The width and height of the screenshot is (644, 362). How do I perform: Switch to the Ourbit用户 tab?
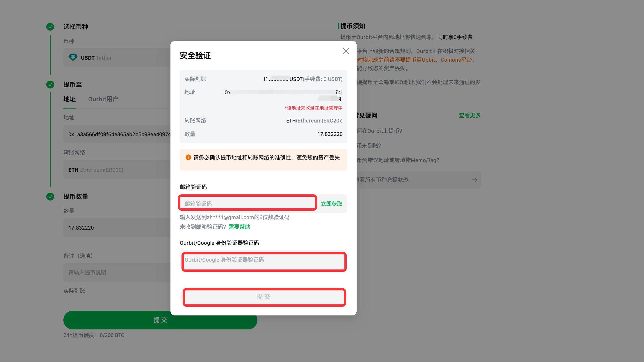click(x=103, y=99)
